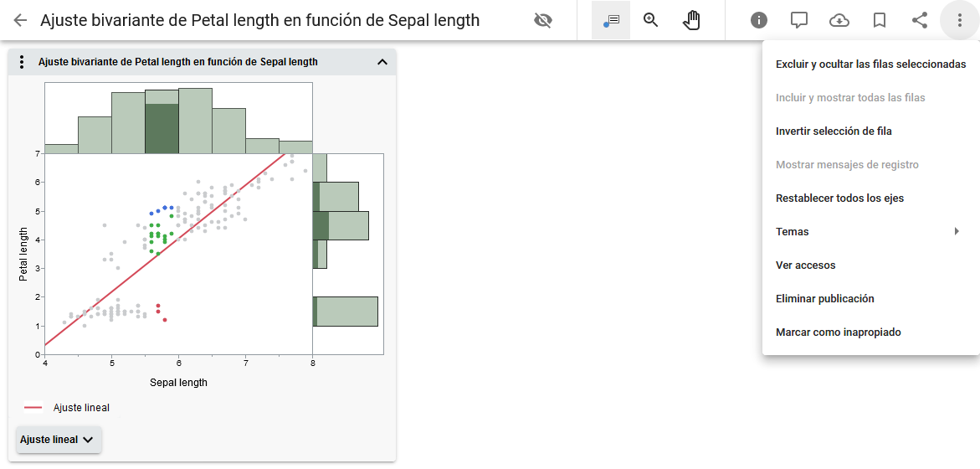Open the information details icon
Viewport: 980px width, 469px height.
click(759, 20)
